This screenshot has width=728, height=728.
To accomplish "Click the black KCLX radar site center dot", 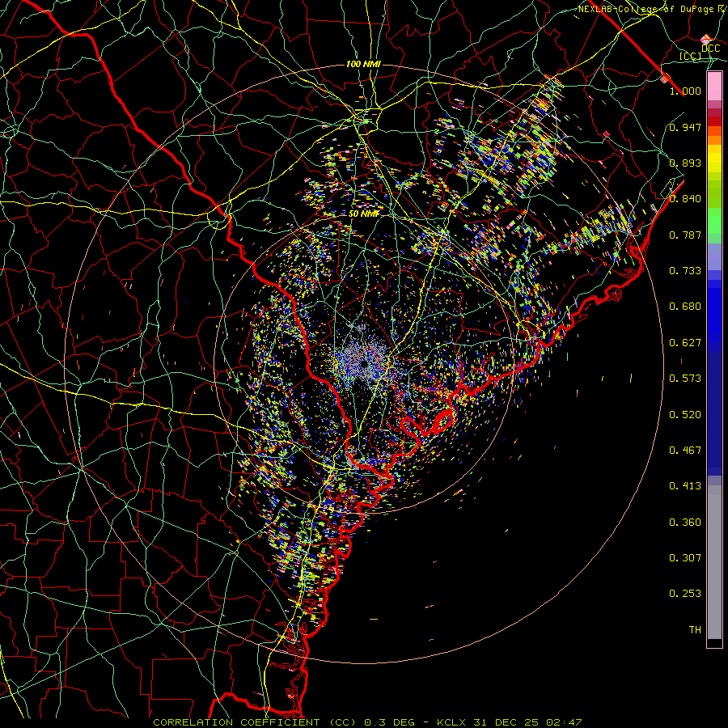I will [364, 363].
